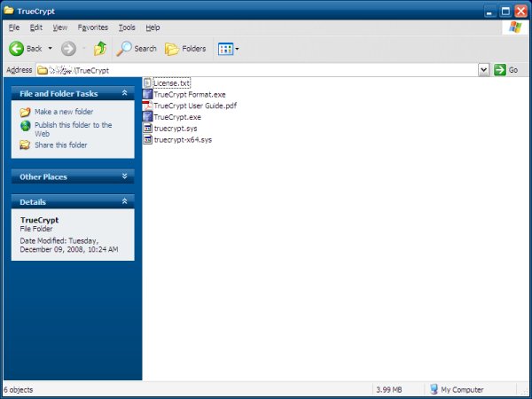Expand the address bar dropdown list

point(484,69)
